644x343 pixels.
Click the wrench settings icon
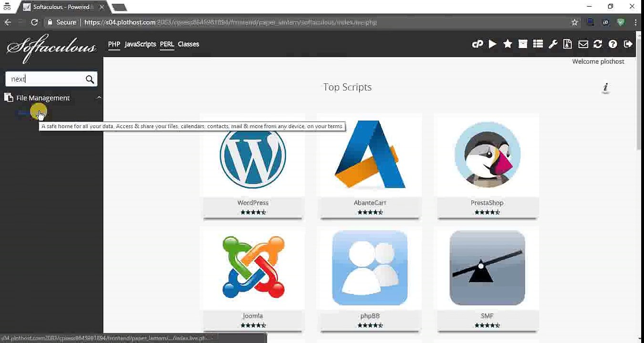click(553, 44)
